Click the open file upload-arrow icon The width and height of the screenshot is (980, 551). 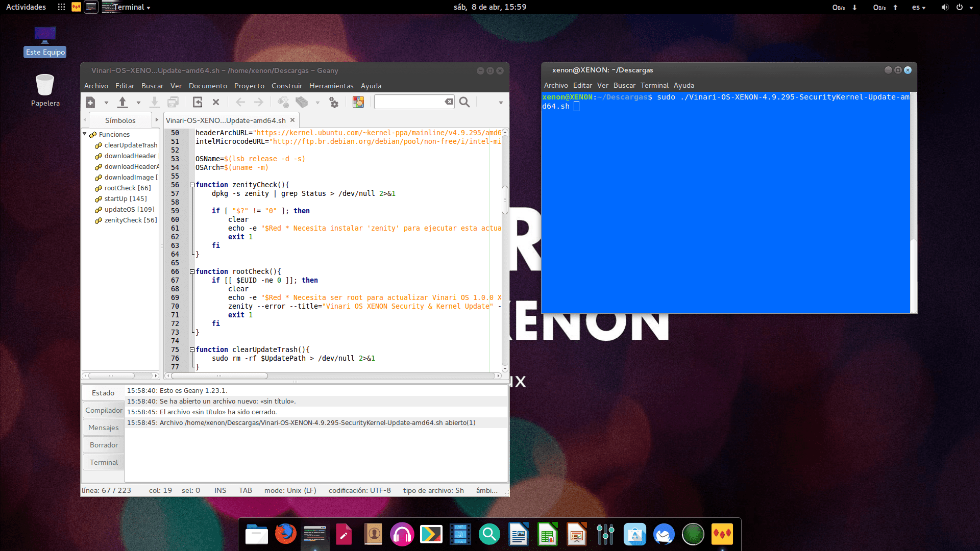(122, 103)
